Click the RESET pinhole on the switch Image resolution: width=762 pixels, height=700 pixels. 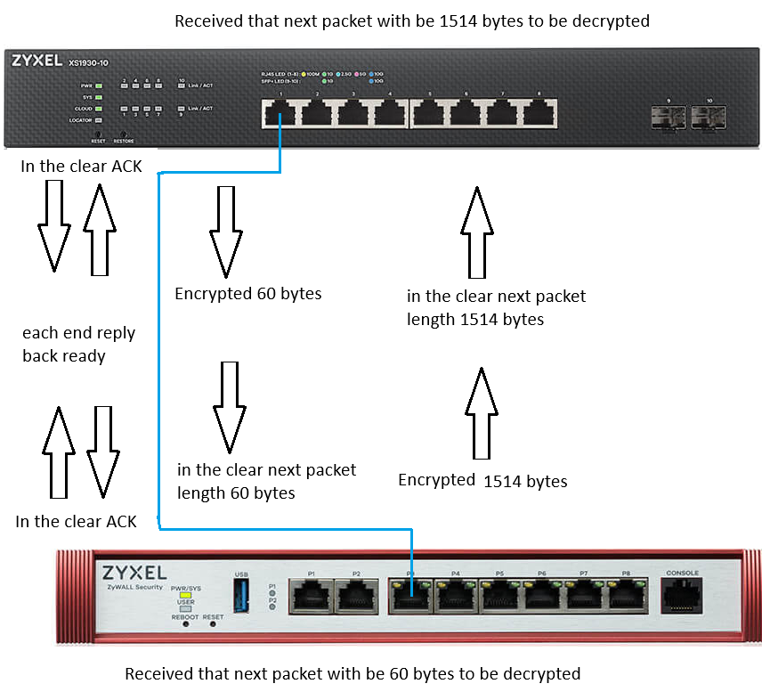click(x=98, y=134)
